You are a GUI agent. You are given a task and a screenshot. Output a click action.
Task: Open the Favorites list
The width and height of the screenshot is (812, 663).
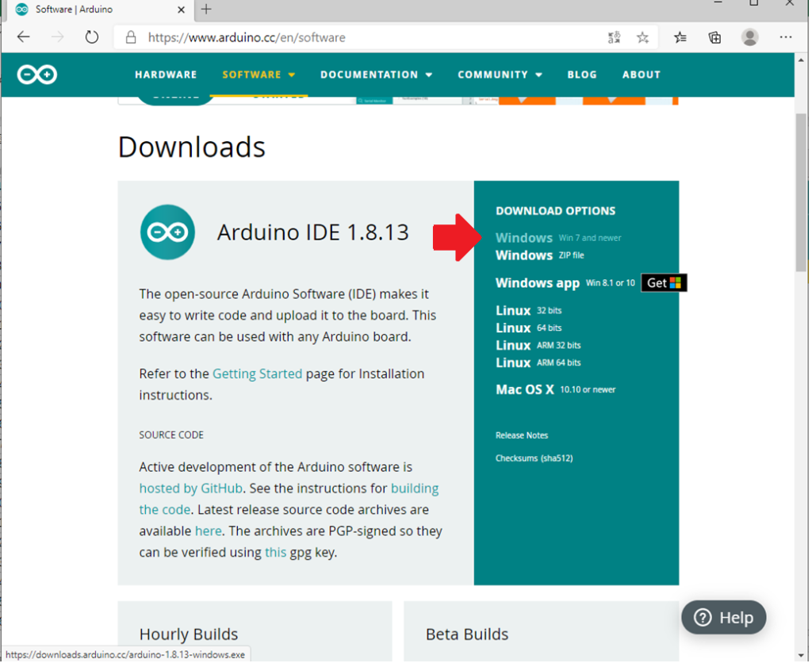(x=680, y=37)
